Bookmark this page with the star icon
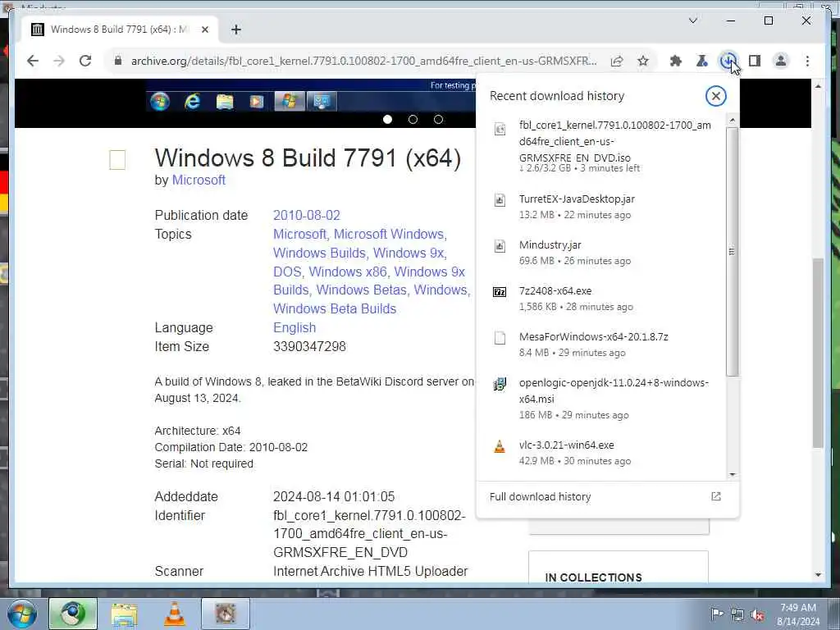 coord(643,61)
